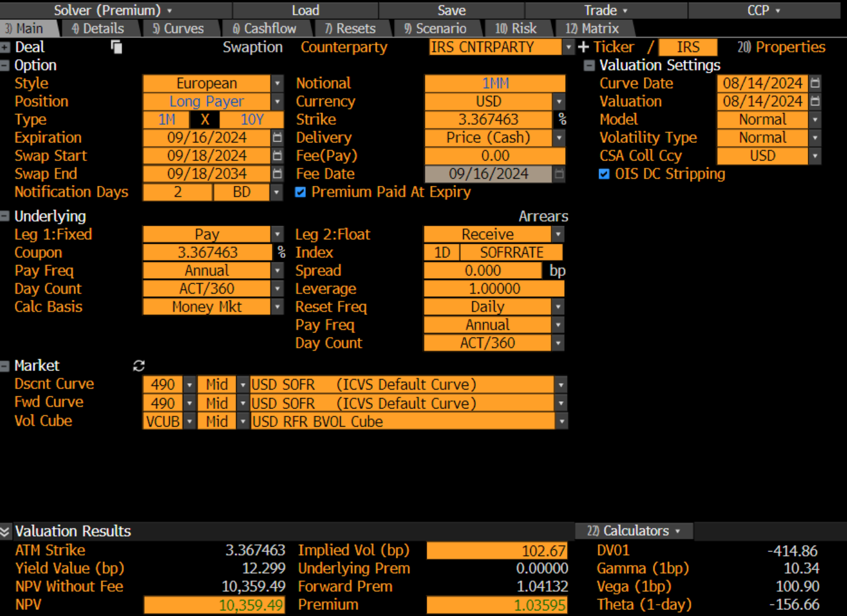The image size is (847, 616).
Task: Click the Notional input field showing 1MM
Action: tap(495, 83)
